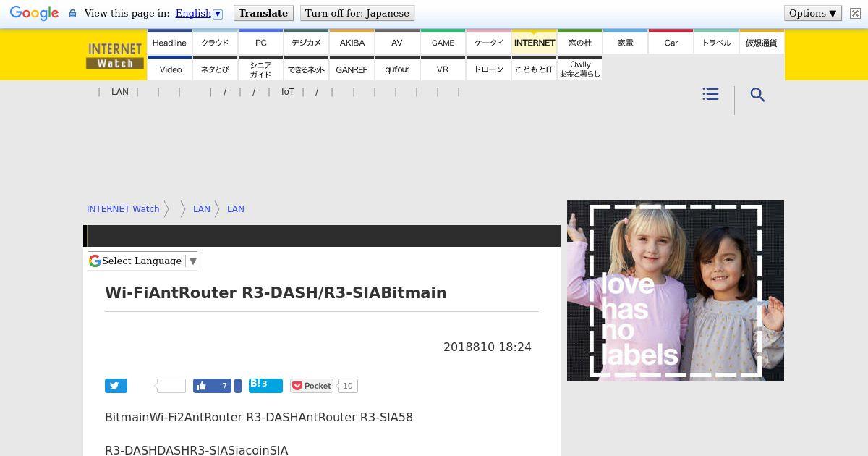Open the ケータイ tab

tap(488, 42)
